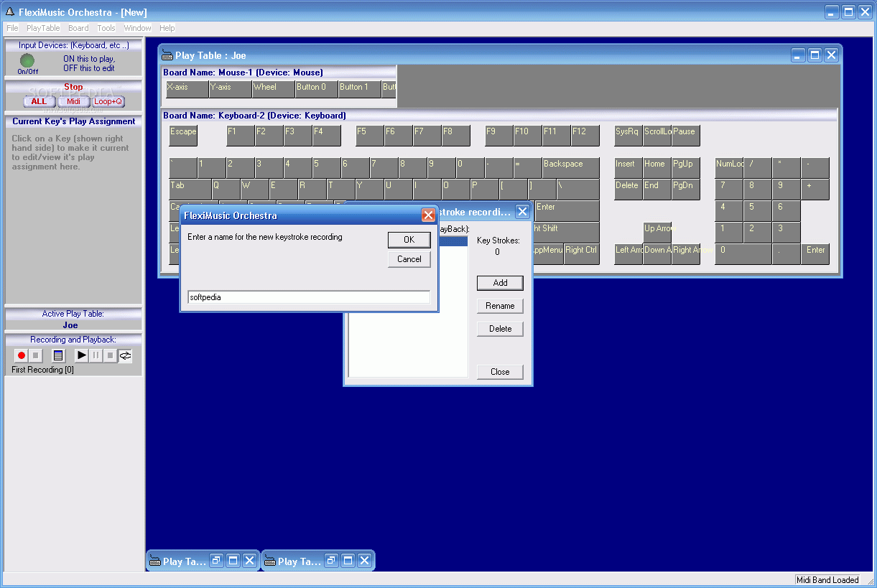Select the Insert key pad

click(628, 168)
